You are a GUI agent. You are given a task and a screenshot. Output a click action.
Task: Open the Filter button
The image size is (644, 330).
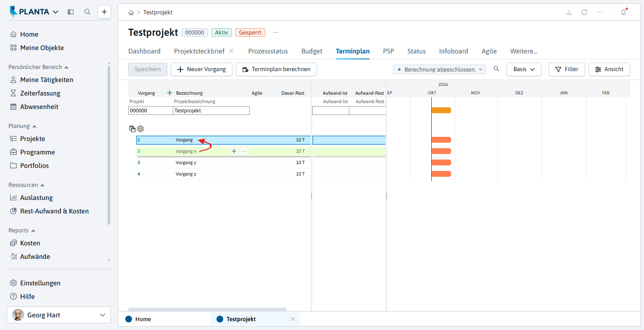567,69
